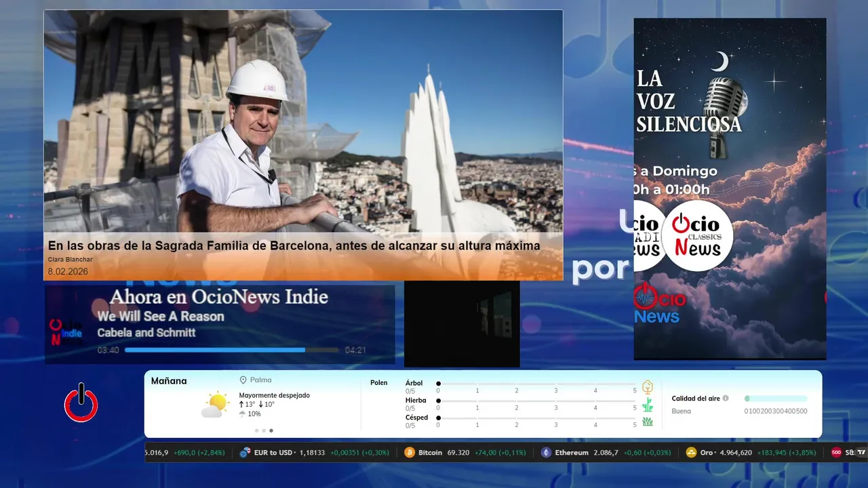Click the air quality Buena gauge bar

[776, 399]
